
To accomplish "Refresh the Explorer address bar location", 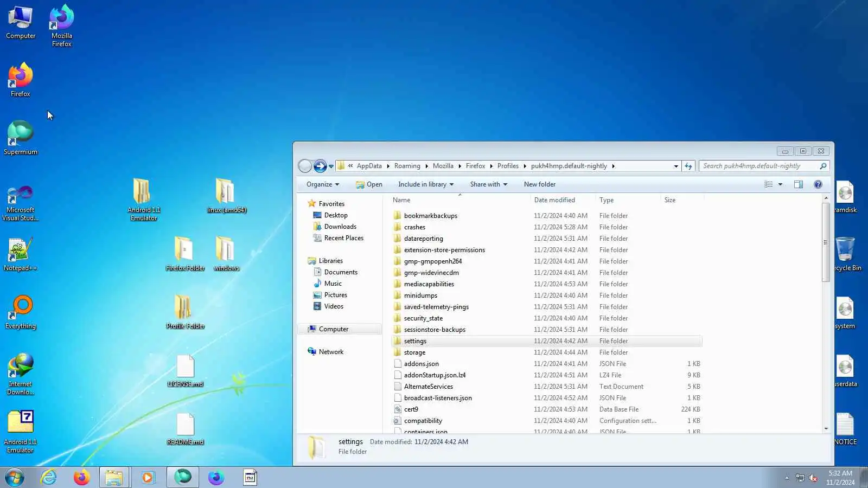I will [x=688, y=166].
